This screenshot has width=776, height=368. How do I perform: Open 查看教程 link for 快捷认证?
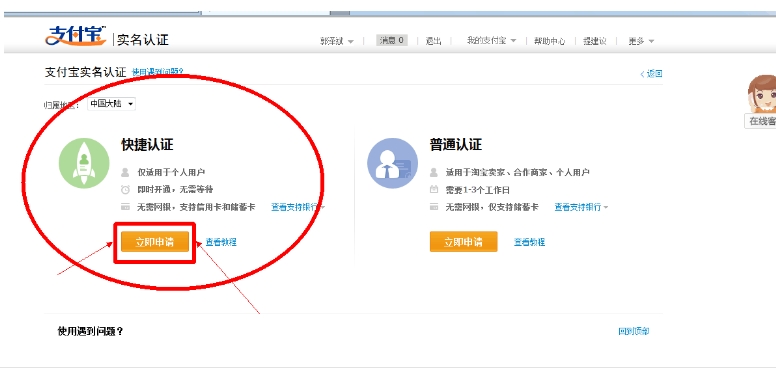pos(221,242)
